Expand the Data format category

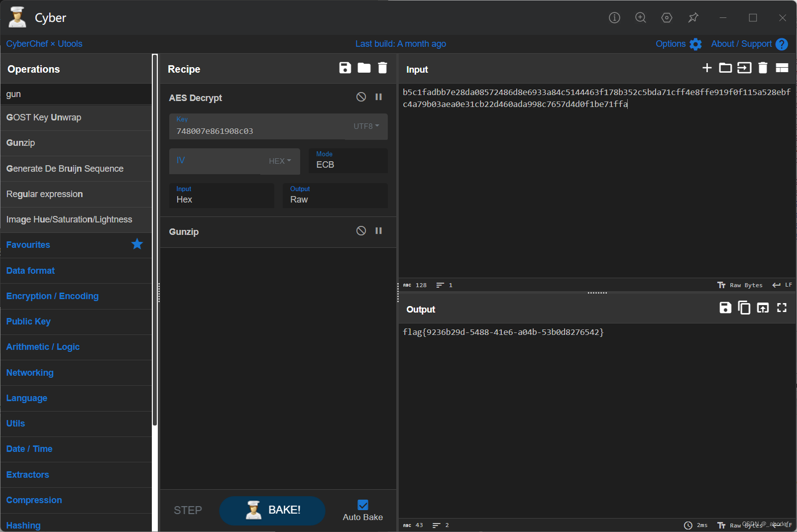[76, 271]
